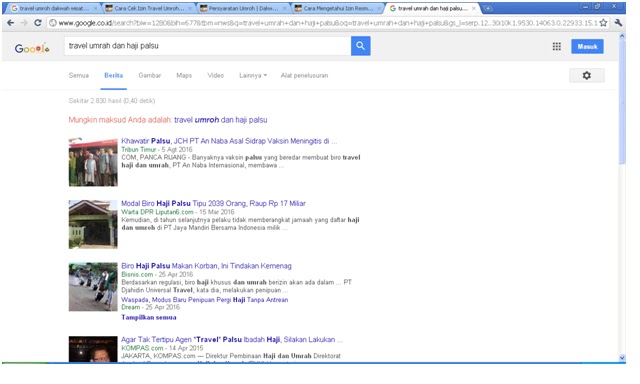The image size is (640, 384).
Task: Click the scrollbar down arrow
Action: [x=622, y=358]
